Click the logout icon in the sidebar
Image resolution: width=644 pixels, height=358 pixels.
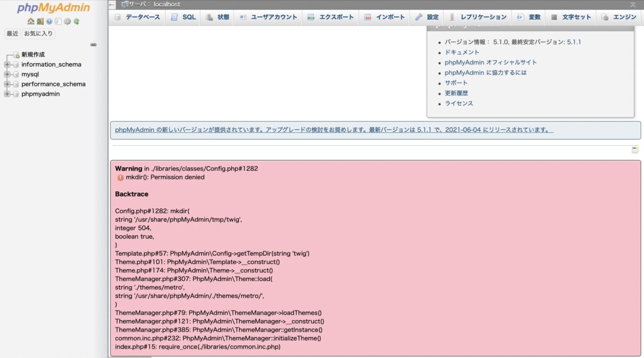pyautogui.click(x=40, y=22)
